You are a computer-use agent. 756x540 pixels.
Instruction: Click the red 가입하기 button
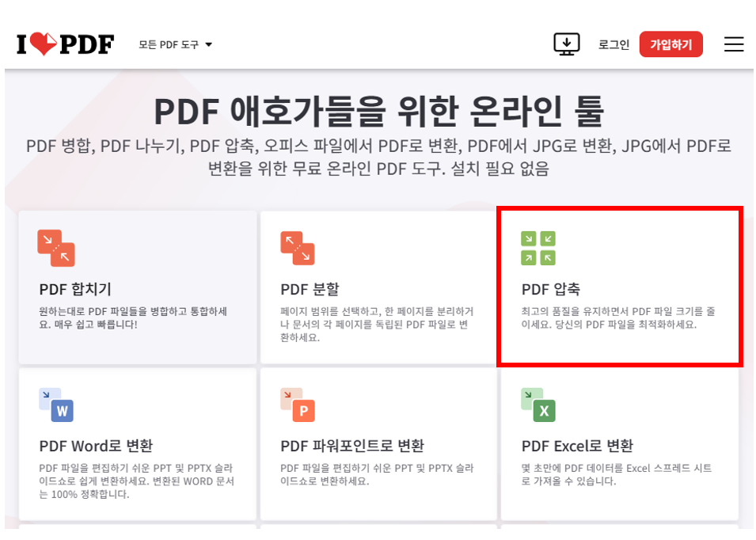pyautogui.click(x=671, y=44)
